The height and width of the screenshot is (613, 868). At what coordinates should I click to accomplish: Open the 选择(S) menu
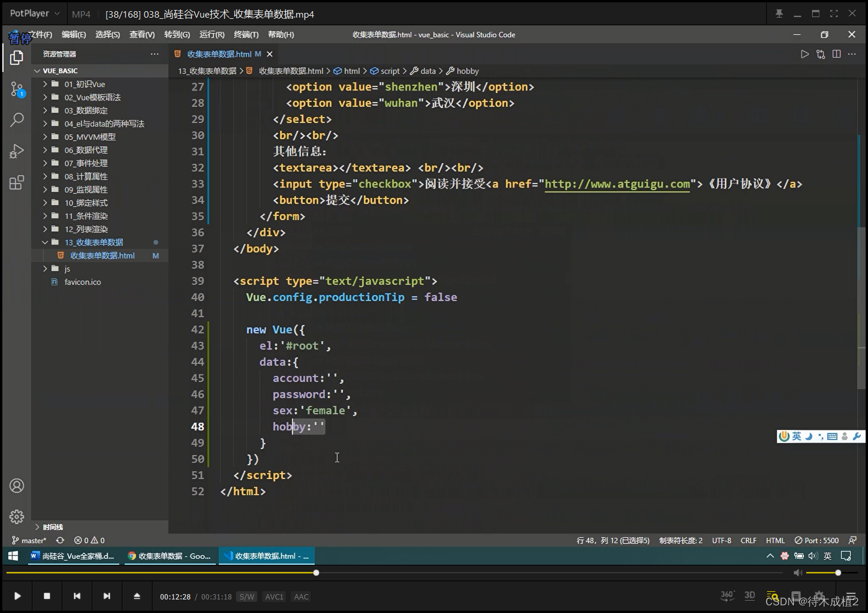pos(108,35)
